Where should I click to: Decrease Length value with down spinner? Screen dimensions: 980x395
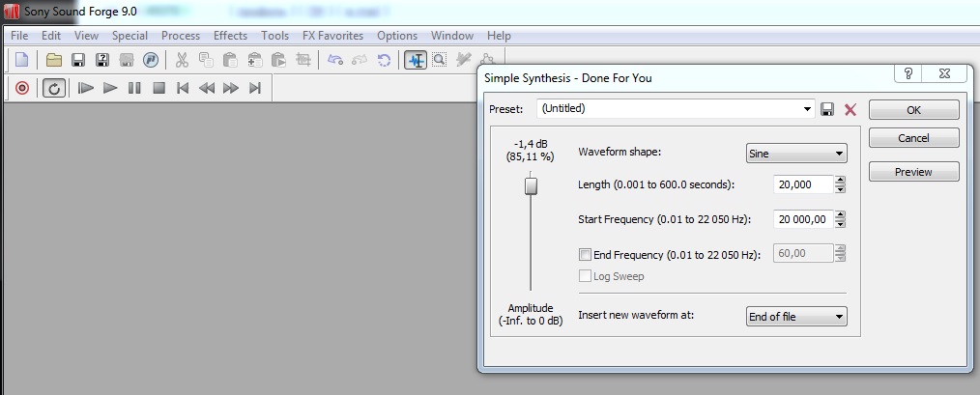[841, 188]
